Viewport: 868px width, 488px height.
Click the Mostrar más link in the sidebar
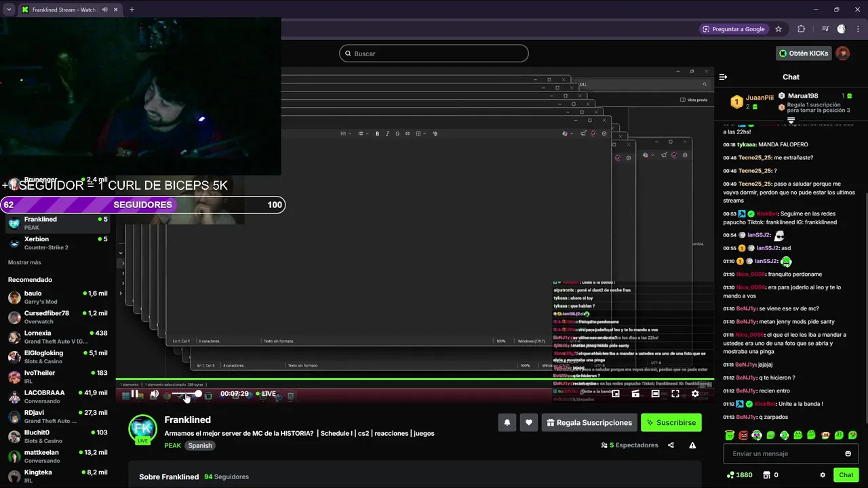click(x=24, y=262)
